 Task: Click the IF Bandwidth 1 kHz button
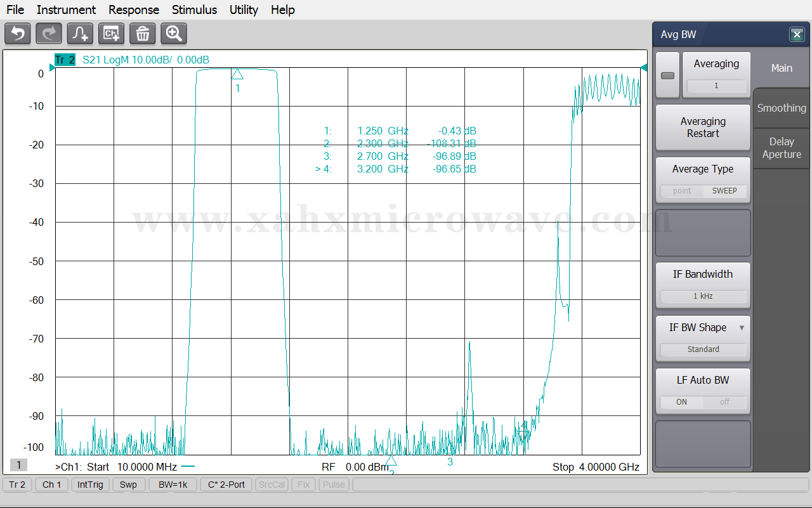(x=703, y=296)
